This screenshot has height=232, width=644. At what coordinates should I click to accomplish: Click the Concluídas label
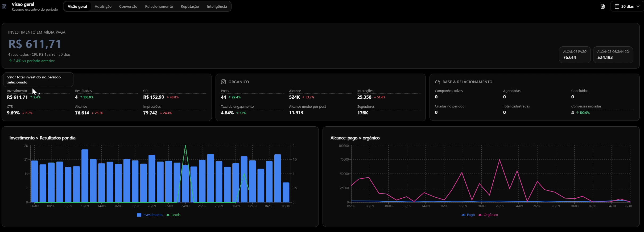click(x=580, y=91)
